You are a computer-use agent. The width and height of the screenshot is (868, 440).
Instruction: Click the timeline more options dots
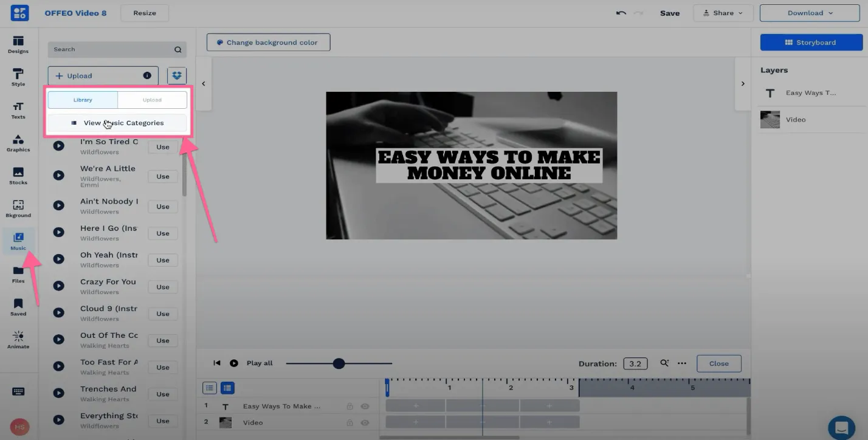point(682,363)
